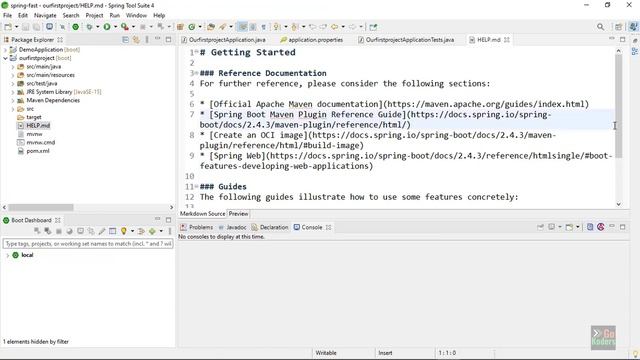The width and height of the screenshot is (640, 360).
Task: Click the Package Explorer horizontal scrollbar
Action: (41, 207)
